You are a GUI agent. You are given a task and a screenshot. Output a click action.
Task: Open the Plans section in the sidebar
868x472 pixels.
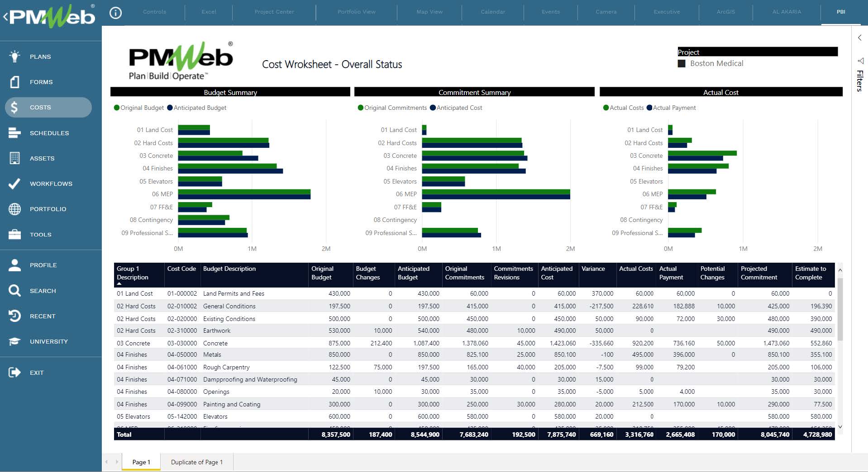pyautogui.click(x=15, y=56)
